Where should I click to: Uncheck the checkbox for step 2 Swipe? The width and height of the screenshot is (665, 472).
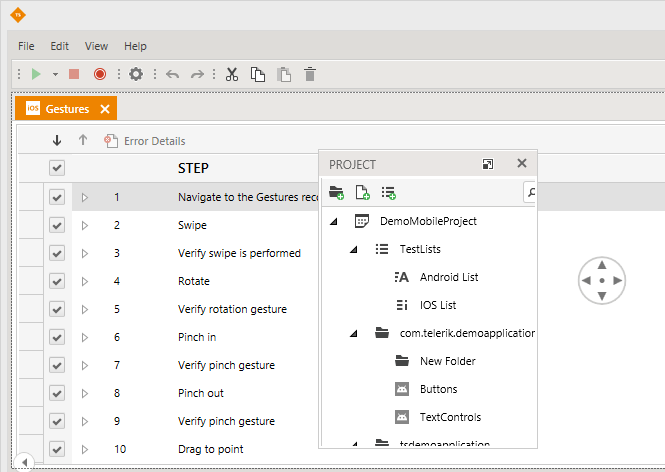tap(57, 225)
